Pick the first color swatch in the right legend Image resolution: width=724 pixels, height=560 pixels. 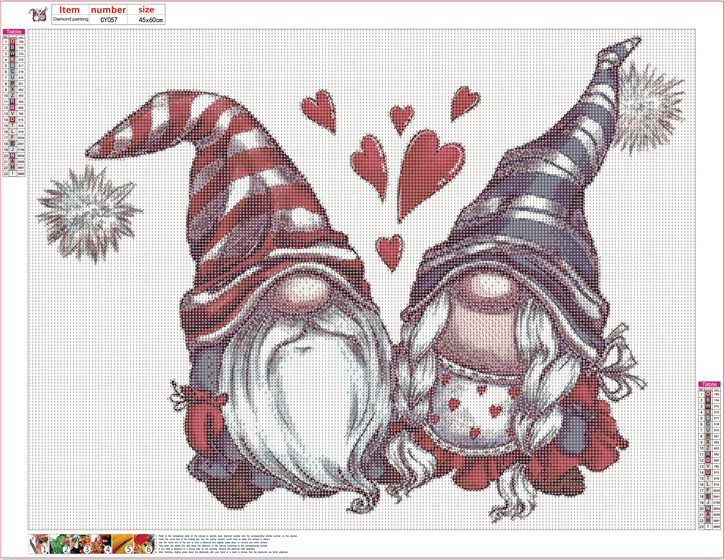coord(708,393)
